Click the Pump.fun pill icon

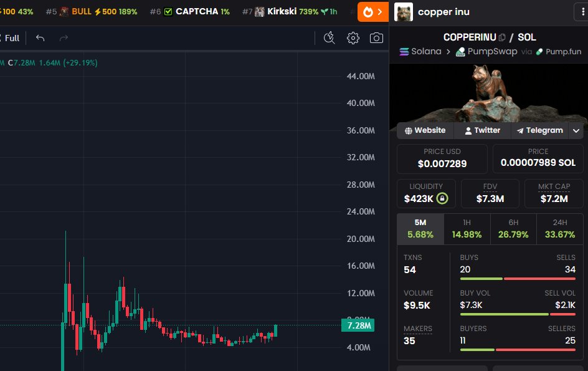539,52
